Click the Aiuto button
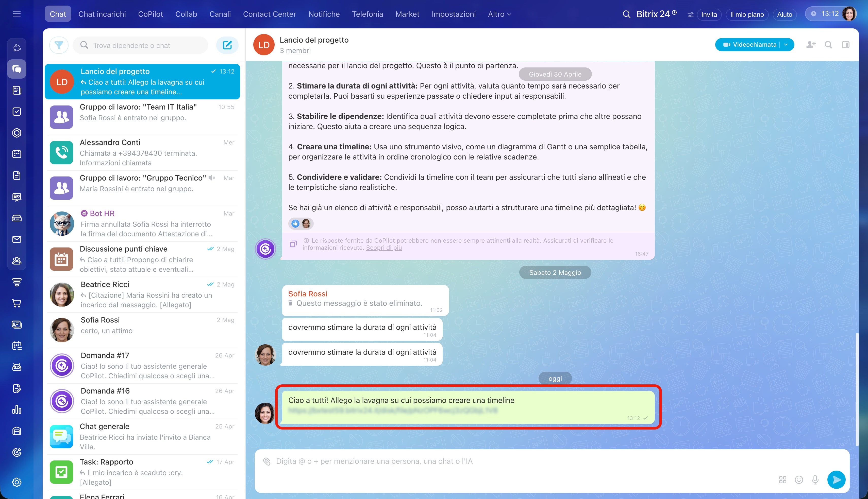Screen dimensions: 868x499 pyautogui.click(x=784, y=14)
